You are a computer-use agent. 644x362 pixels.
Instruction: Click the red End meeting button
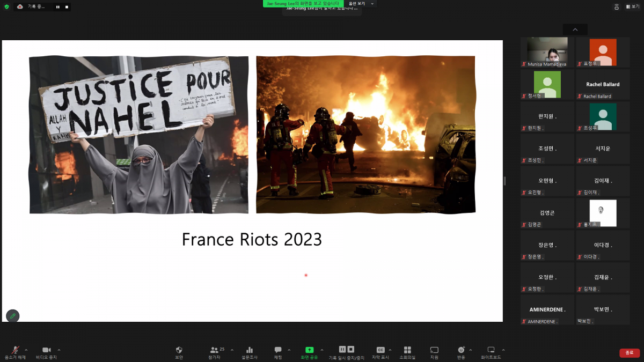(629, 353)
